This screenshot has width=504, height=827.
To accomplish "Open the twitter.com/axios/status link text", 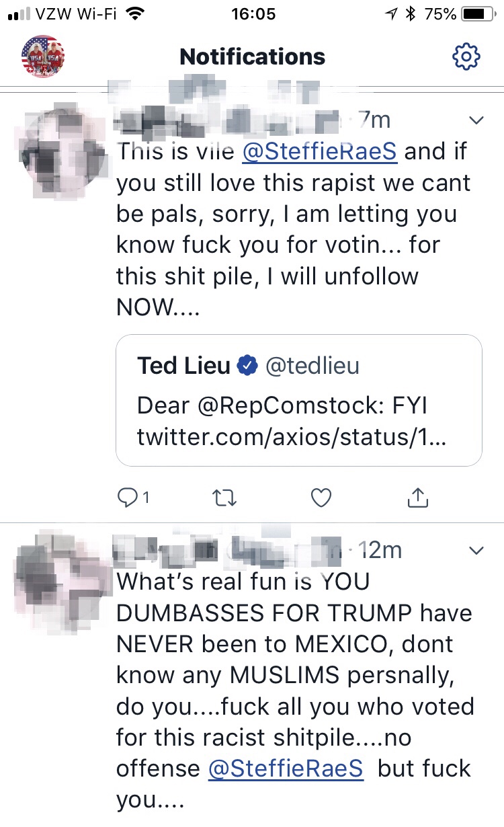I will tap(292, 437).
